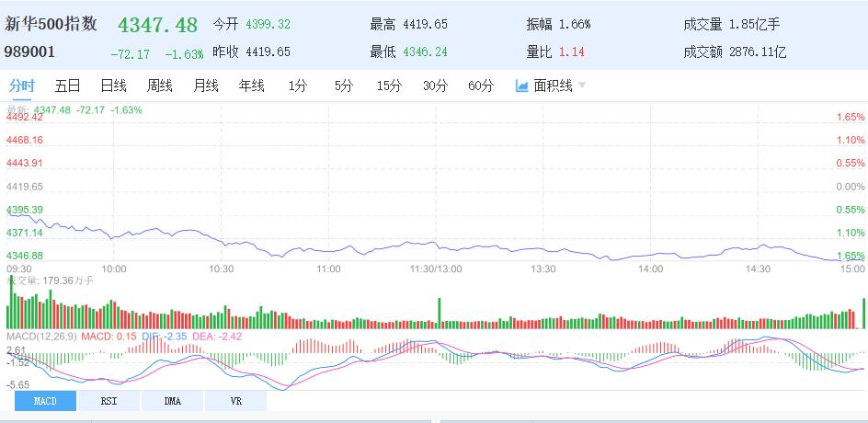The width and height of the screenshot is (868, 423).
Task: Enable the VR indicator
Action: coord(235,401)
